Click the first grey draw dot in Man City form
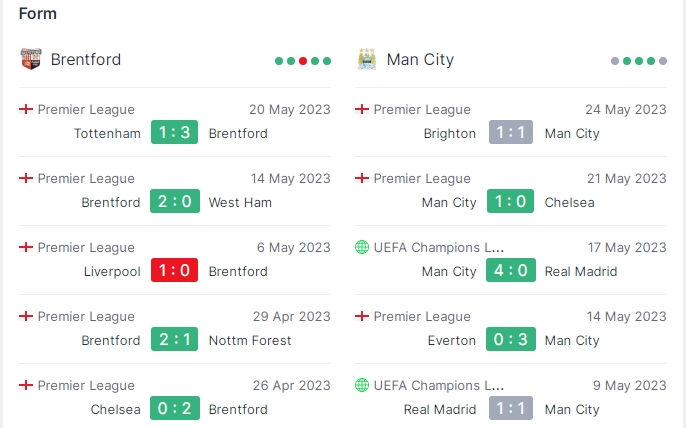686x428 pixels. pos(615,61)
